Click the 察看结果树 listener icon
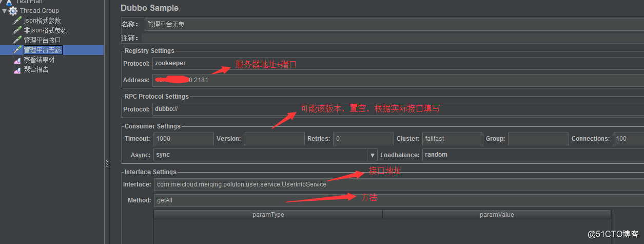The height and width of the screenshot is (244, 644). tap(17, 60)
